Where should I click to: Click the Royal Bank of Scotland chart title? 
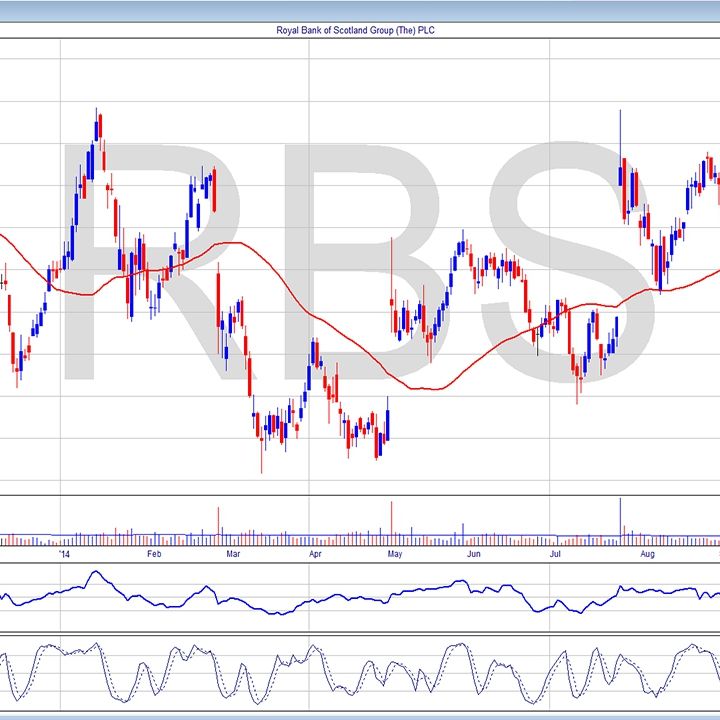[x=360, y=31]
